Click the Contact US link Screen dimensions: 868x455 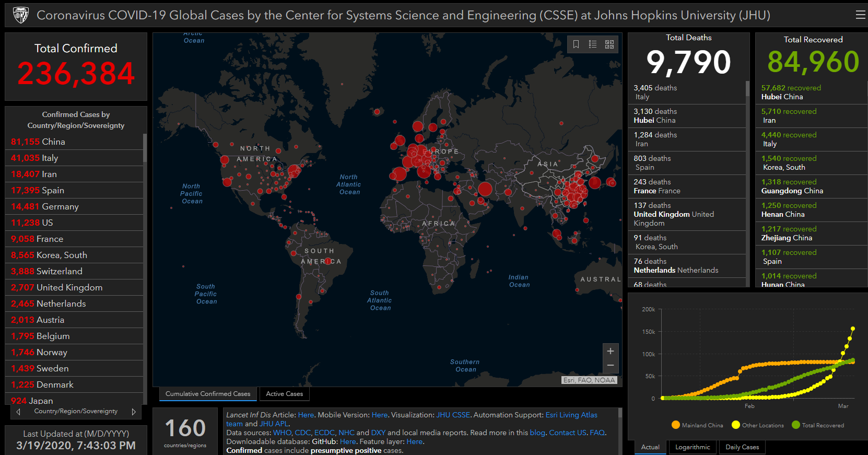(567, 433)
